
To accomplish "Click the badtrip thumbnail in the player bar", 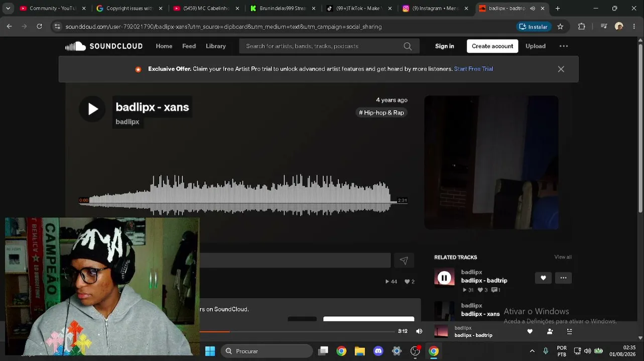I will pyautogui.click(x=441, y=331).
